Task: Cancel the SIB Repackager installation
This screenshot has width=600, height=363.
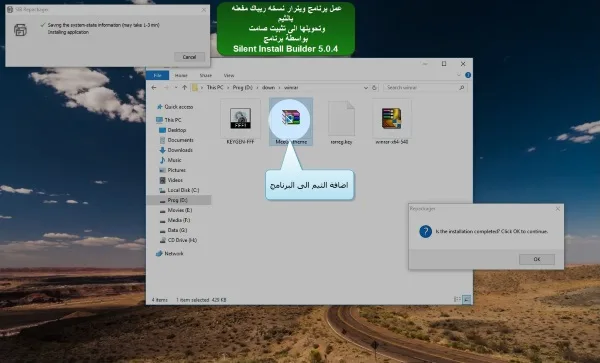Action: 189,57
